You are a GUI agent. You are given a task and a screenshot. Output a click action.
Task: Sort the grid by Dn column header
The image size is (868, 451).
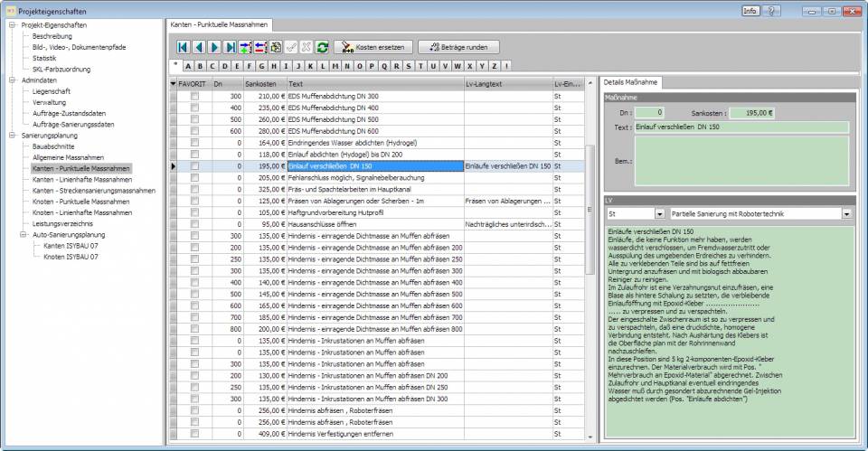click(228, 84)
